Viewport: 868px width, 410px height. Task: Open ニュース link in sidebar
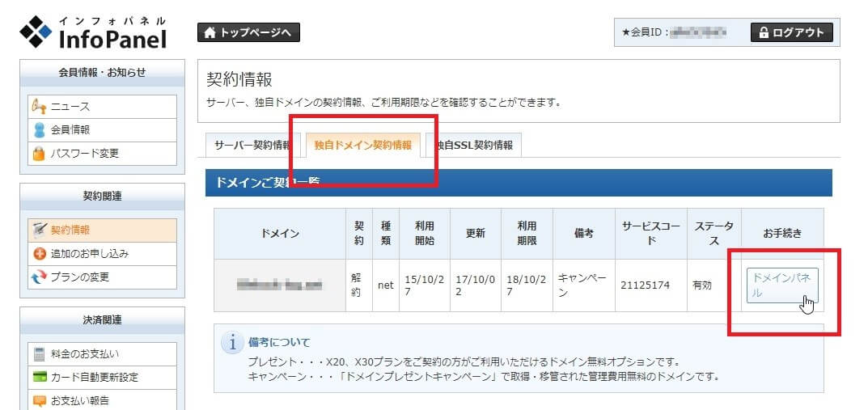click(70, 107)
